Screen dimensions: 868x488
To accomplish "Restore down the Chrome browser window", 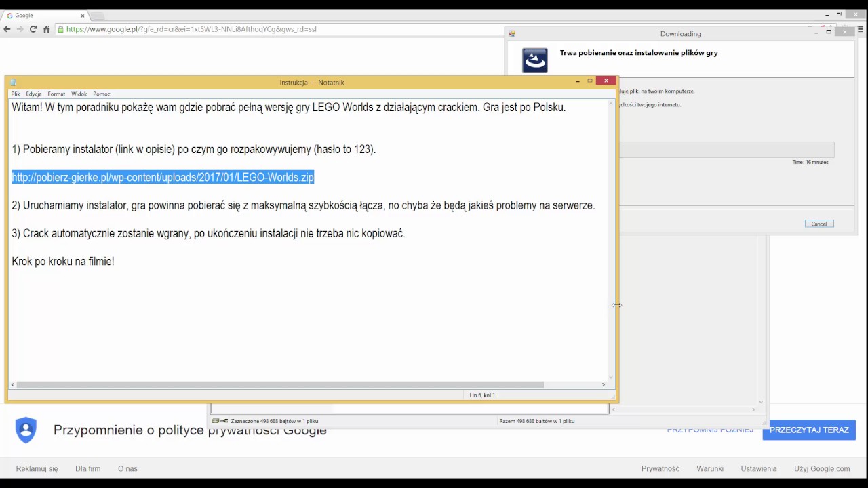I will [x=839, y=14].
